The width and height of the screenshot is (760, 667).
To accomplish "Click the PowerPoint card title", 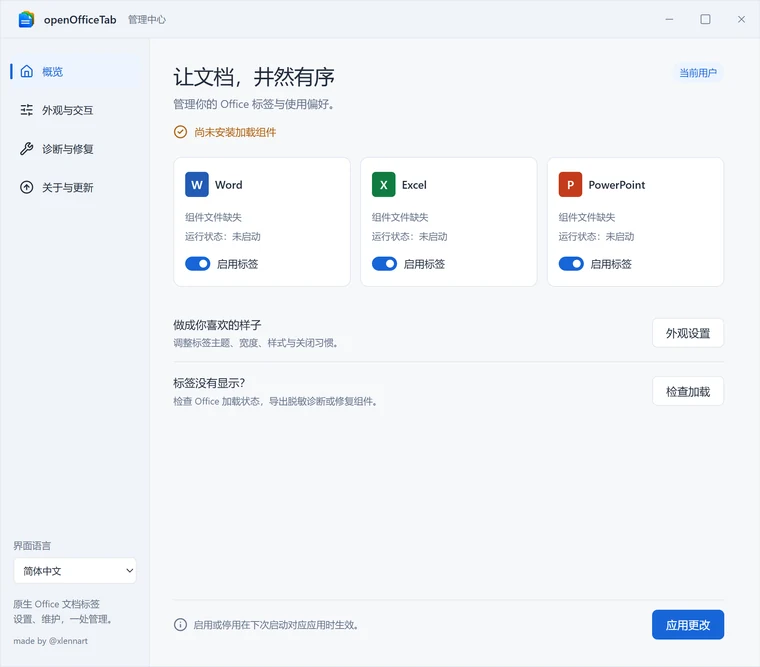I will [617, 185].
